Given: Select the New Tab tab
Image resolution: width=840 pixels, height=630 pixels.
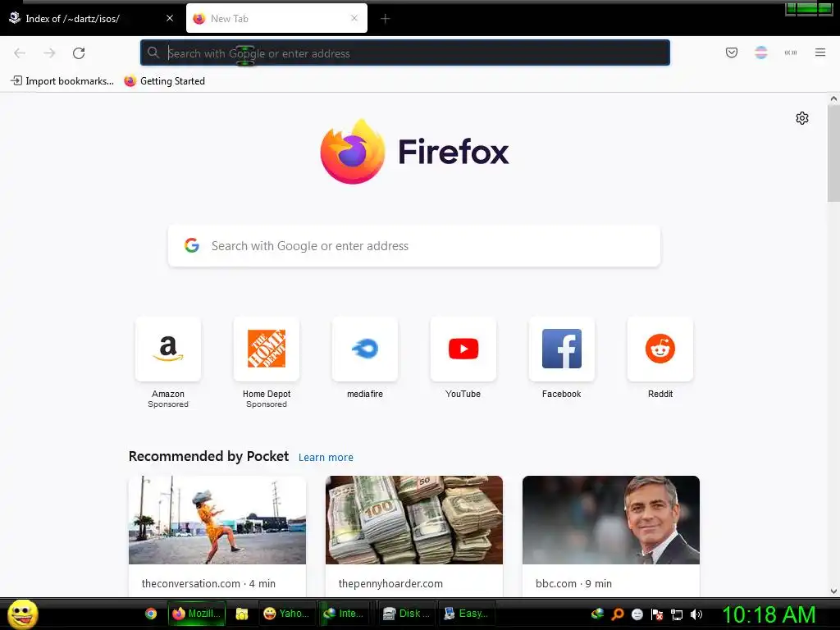Looking at the screenshot, I should (276, 19).
